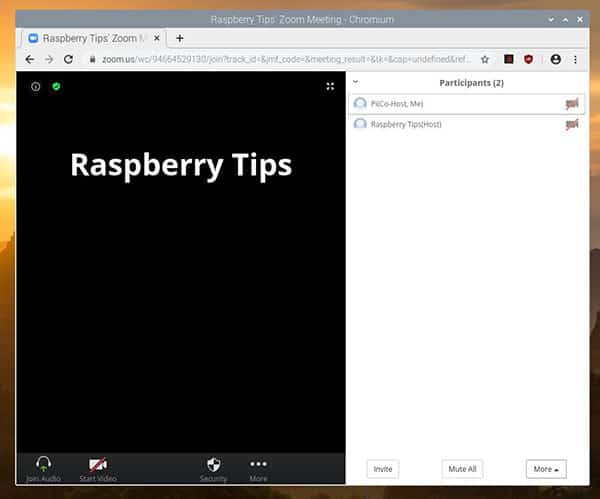Select the Raspberry Tips Zoom tab
Screen dimensions: 600x499
click(92, 38)
